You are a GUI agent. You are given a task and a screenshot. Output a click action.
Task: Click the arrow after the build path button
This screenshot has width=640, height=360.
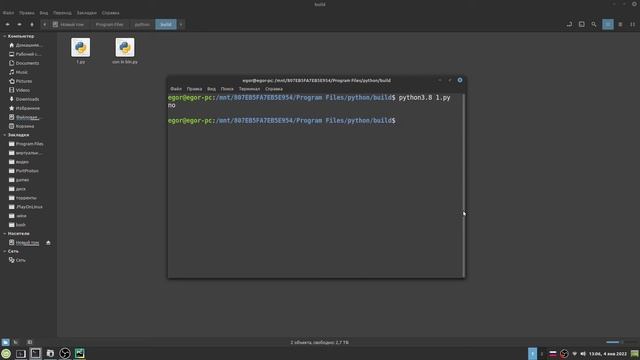click(x=181, y=24)
